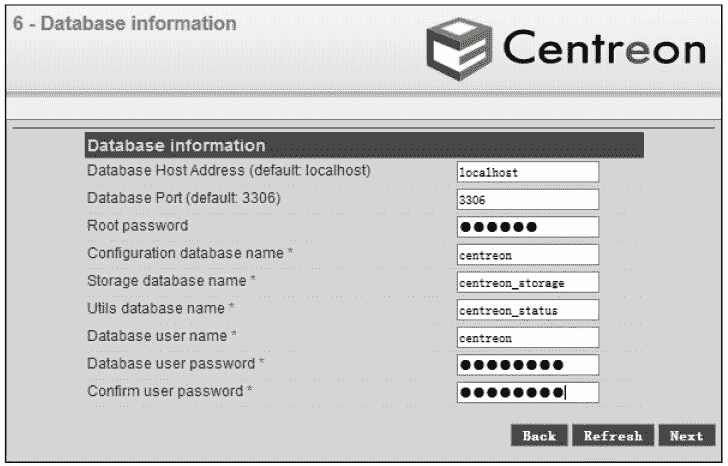
Task: Click the Back button
Action: point(540,436)
